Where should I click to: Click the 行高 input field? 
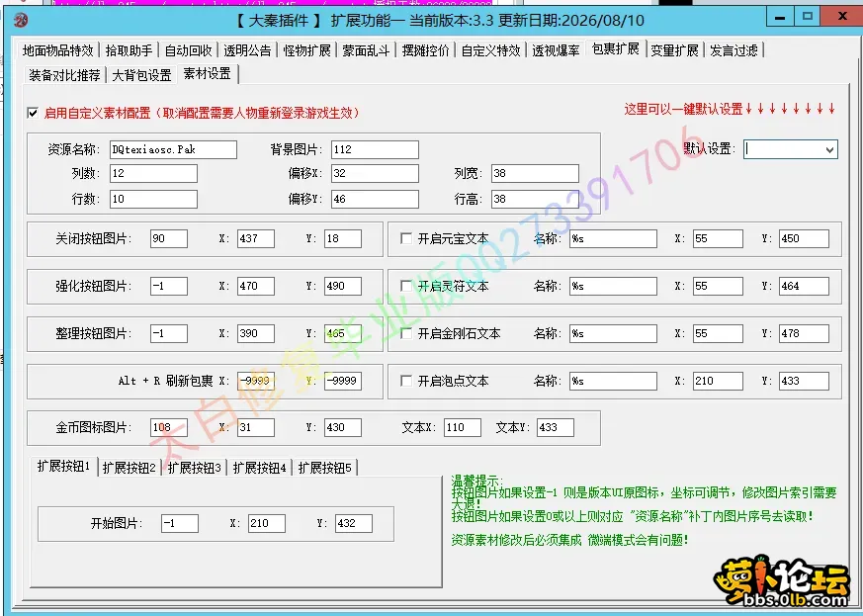tap(535, 199)
